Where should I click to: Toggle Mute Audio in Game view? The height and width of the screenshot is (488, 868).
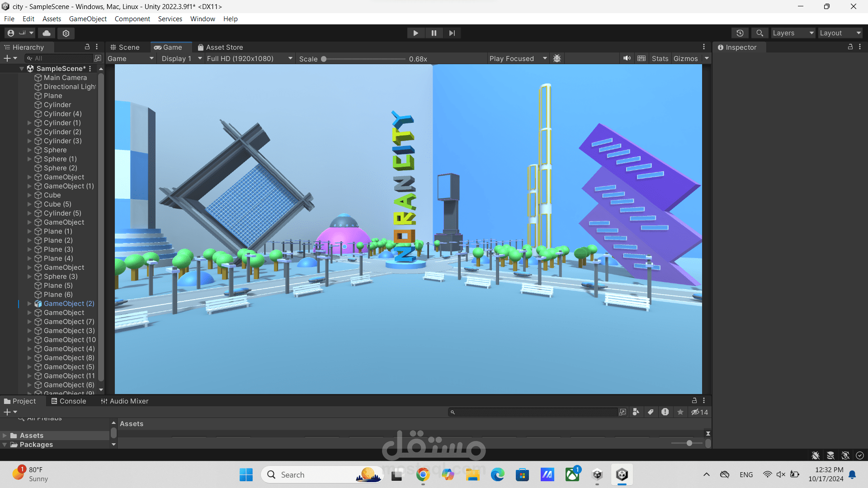coord(627,58)
